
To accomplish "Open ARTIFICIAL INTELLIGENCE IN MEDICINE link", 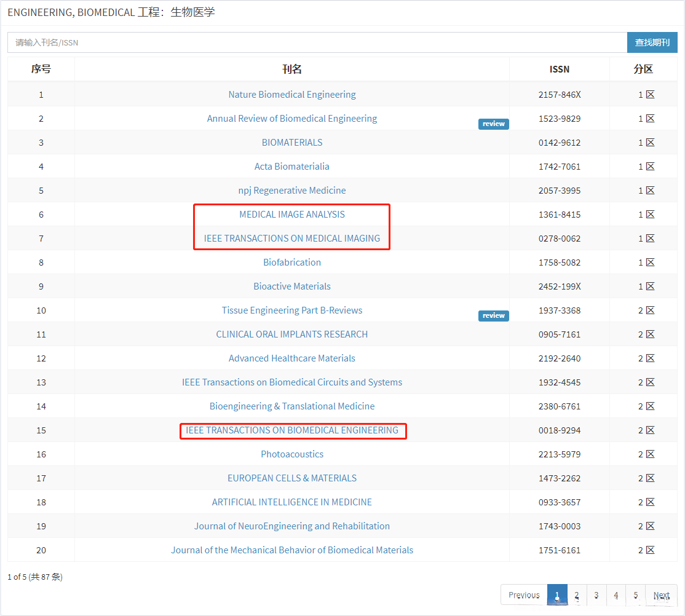I will 292,502.
